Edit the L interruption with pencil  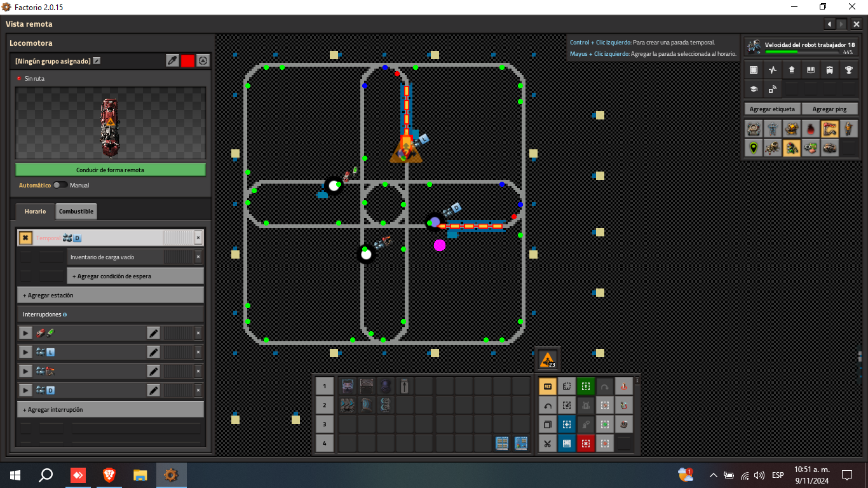(153, 352)
